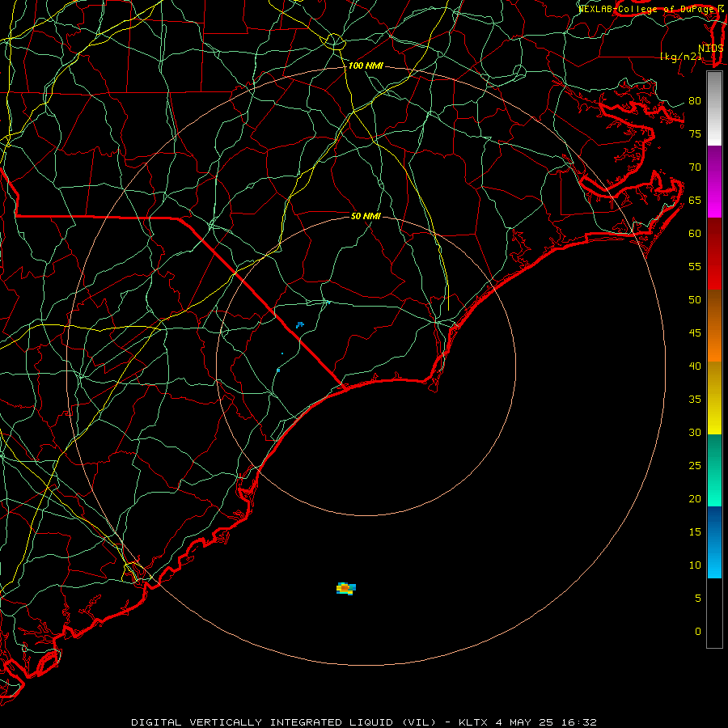
Task: Click the 0 value on the VIL scale
Action: tap(698, 632)
